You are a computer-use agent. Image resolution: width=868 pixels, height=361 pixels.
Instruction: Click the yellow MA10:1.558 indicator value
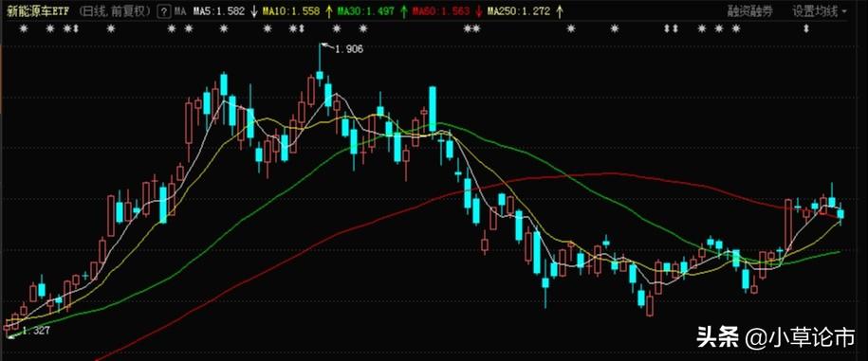[x=291, y=11]
